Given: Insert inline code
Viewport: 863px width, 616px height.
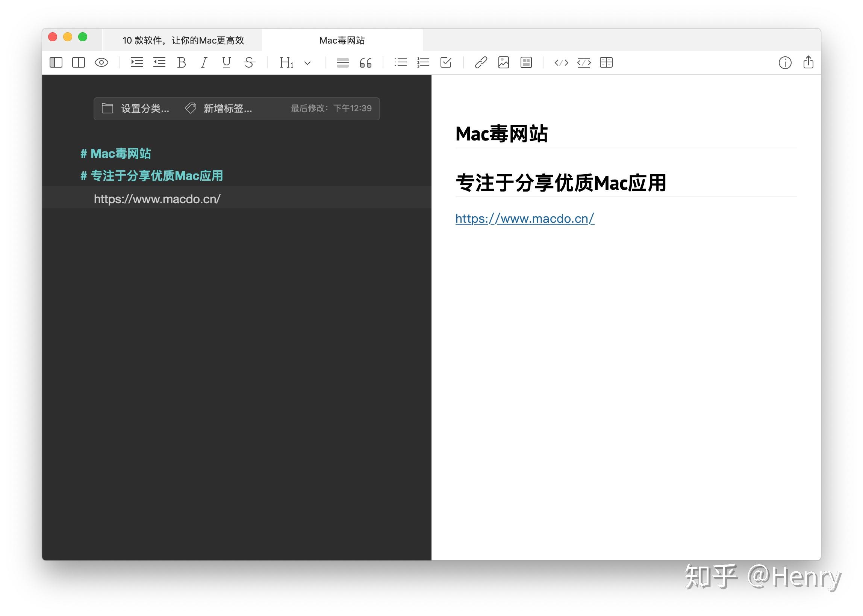Looking at the screenshot, I should [561, 63].
